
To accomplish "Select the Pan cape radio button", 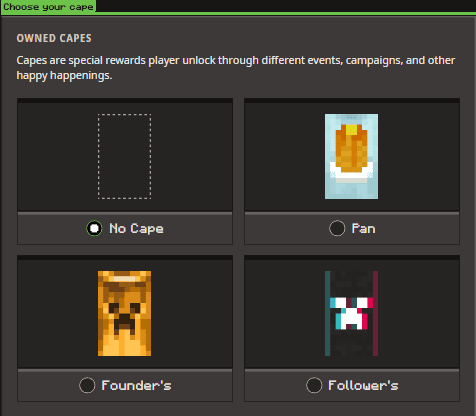I will pos(337,228).
